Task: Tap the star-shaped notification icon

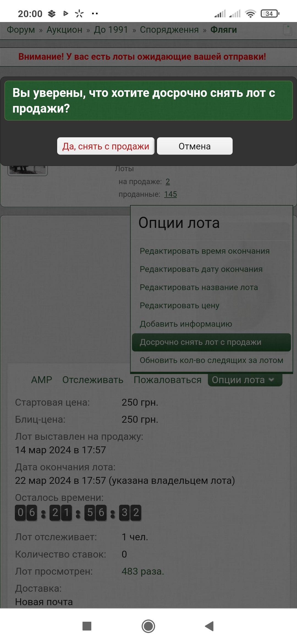Action: [79, 13]
